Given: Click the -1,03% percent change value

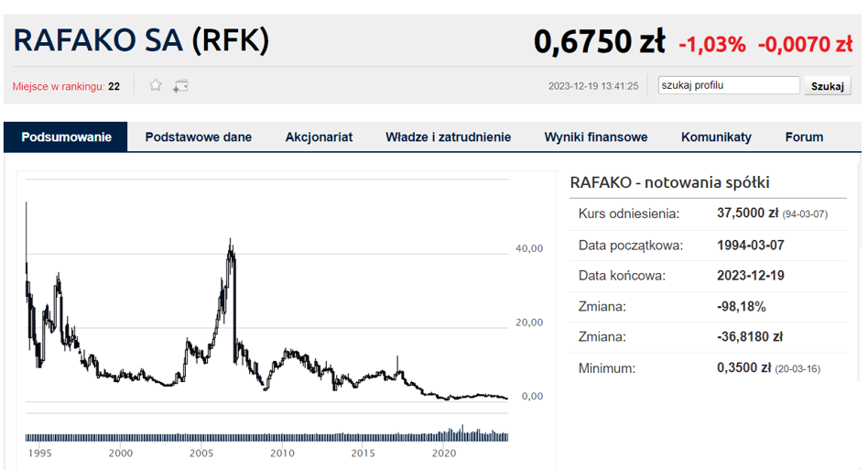Looking at the screenshot, I should coord(712,44).
